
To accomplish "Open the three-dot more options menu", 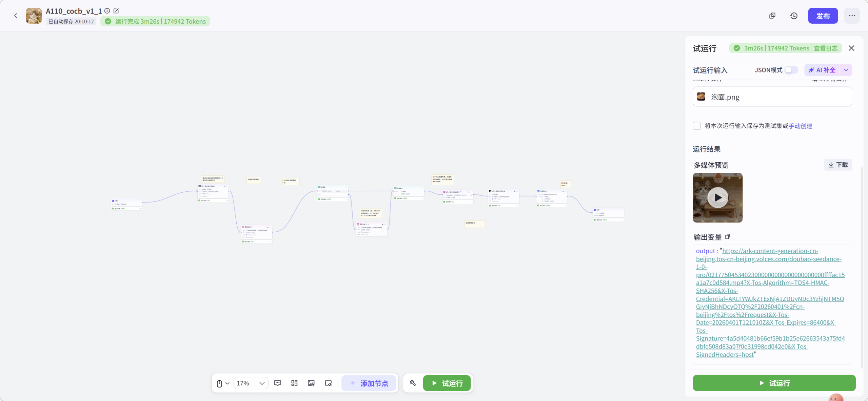I will coord(852,16).
